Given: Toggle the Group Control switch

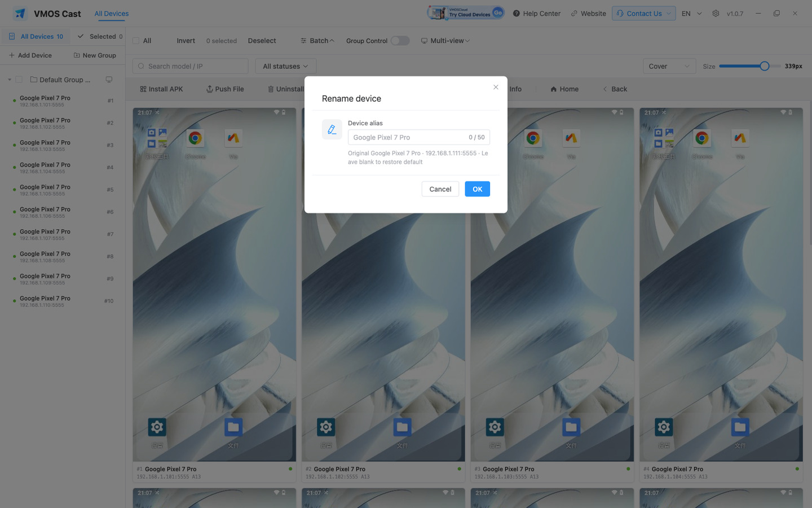Looking at the screenshot, I should pos(400,41).
